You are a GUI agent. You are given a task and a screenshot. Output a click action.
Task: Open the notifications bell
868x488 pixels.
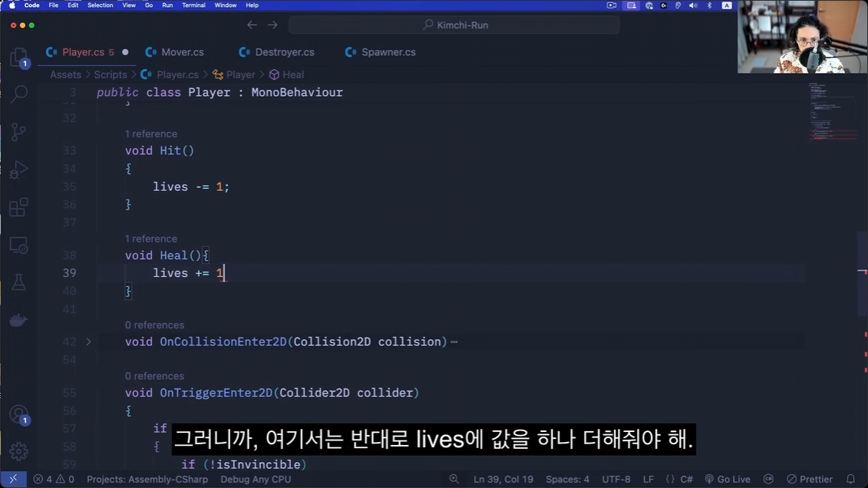[x=851, y=479]
